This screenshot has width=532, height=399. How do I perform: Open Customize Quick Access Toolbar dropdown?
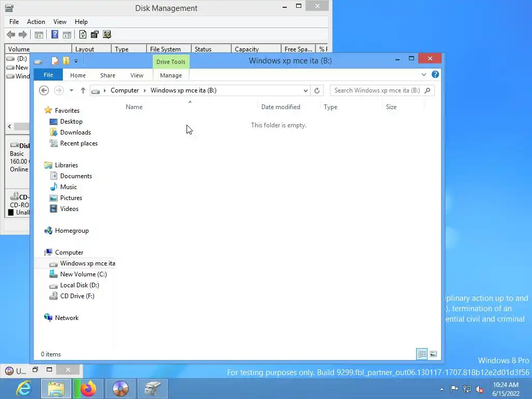(x=76, y=61)
